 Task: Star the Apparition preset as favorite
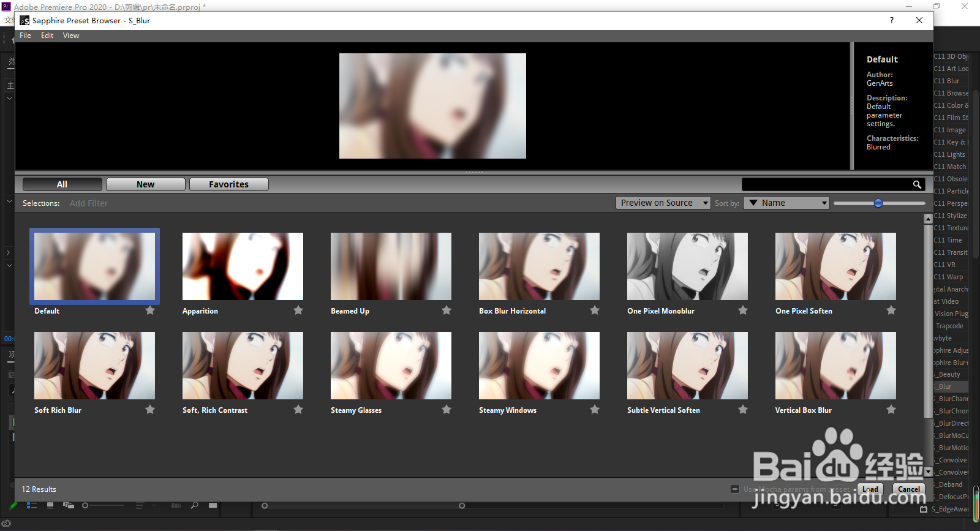[x=298, y=311]
